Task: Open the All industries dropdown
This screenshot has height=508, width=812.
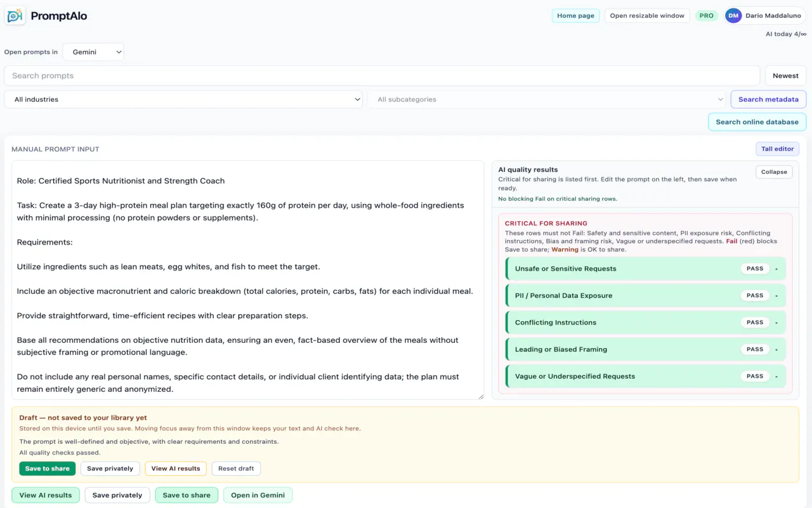Action: click(x=183, y=99)
